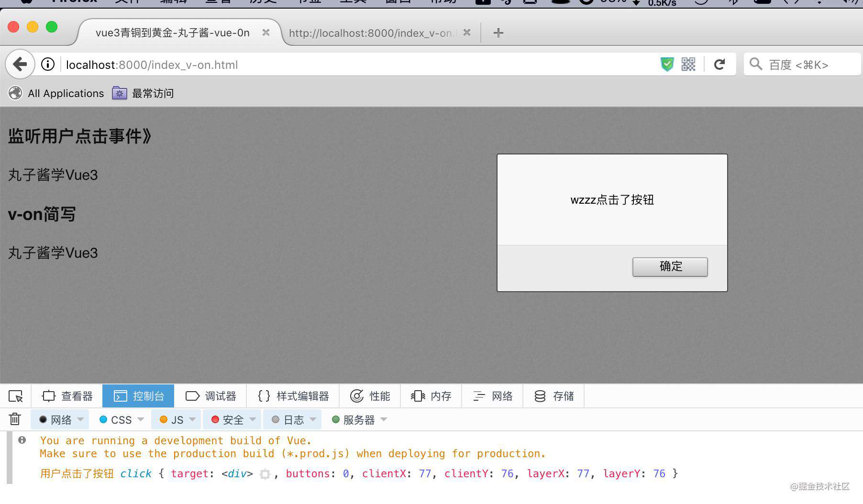Click the 监听用户点击事件 heading
The width and height of the screenshot is (863, 504).
pos(80,136)
